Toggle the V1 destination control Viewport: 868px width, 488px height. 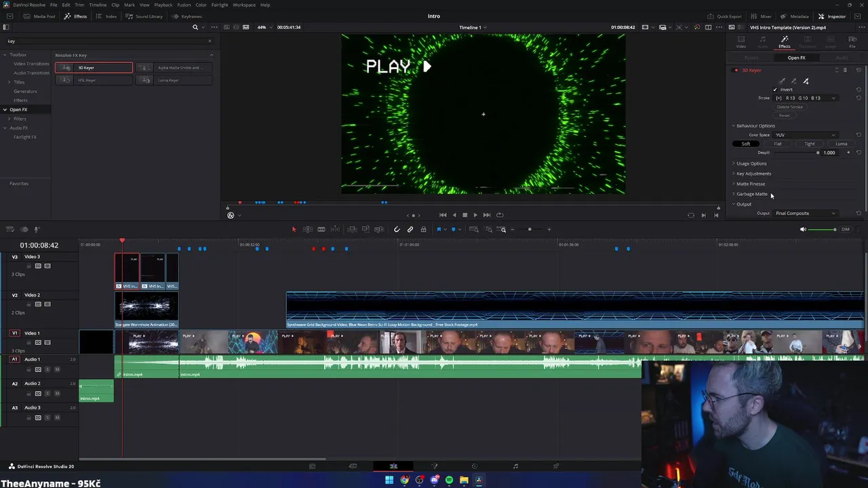coord(14,333)
